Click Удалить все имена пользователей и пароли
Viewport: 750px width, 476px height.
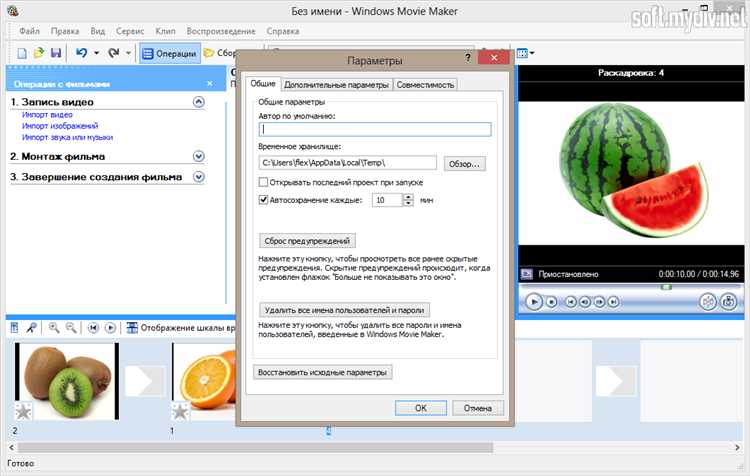[344, 310]
